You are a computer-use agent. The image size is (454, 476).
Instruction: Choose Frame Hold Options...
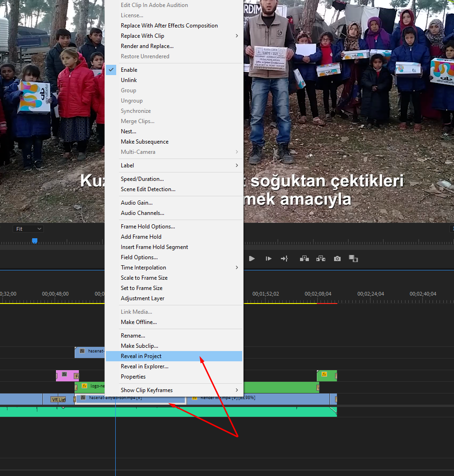(174, 227)
